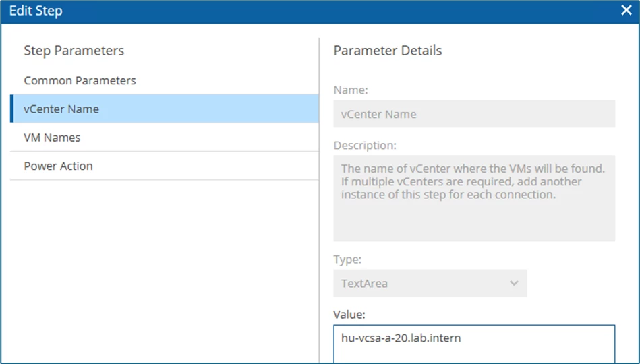Click the Parameter Details heading
640x364 pixels.
tap(388, 51)
